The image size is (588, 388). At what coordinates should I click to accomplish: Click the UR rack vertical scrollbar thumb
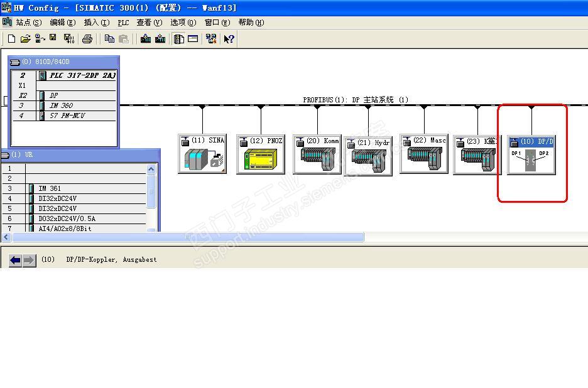[151, 191]
